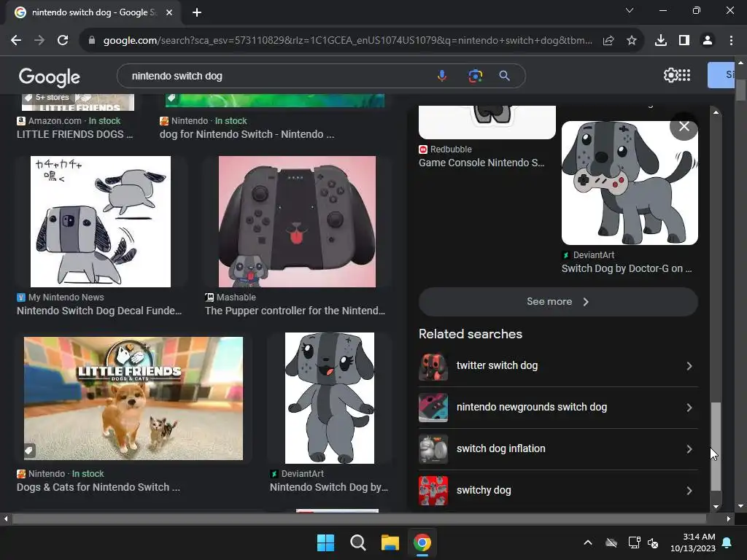Open Windows taskbar search

(x=357, y=542)
